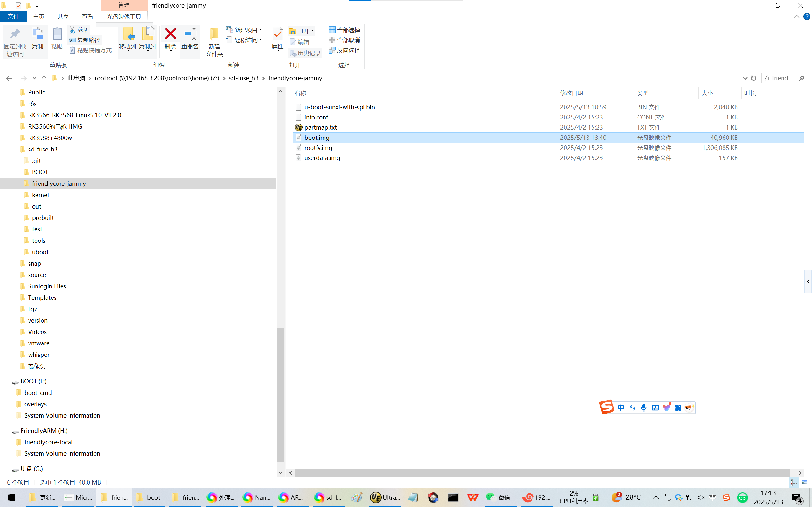Image resolution: width=812 pixels, height=507 pixels.
Task: Toggle Sogou input Chinese/English mode
Action: [x=620, y=408]
